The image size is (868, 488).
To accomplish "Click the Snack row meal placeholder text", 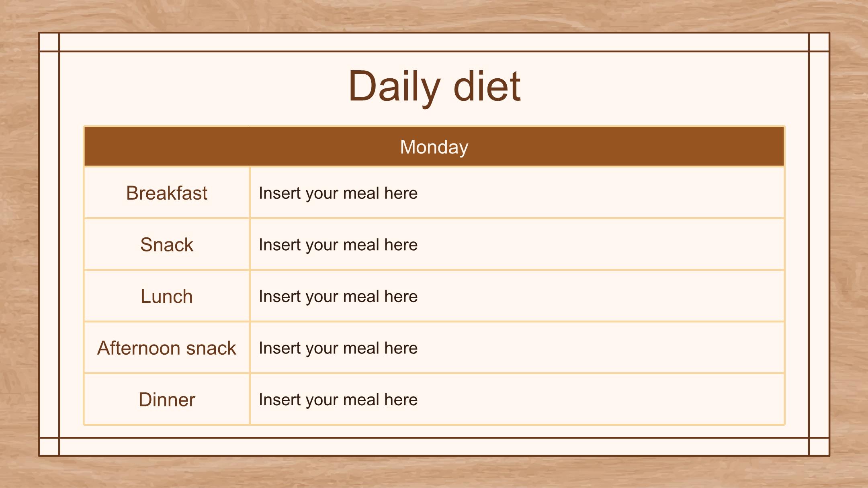I will click(x=338, y=245).
